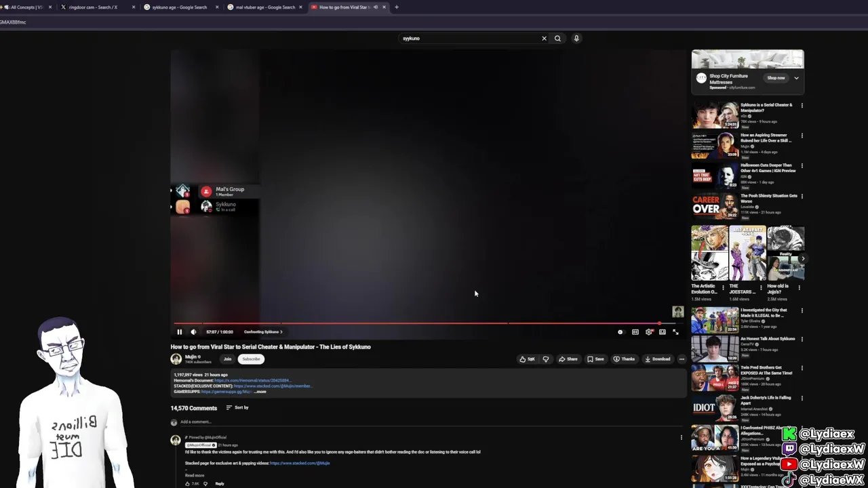Image resolution: width=868 pixels, height=488 pixels.
Task: Save the video to a playlist
Action: [x=595, y=359]
